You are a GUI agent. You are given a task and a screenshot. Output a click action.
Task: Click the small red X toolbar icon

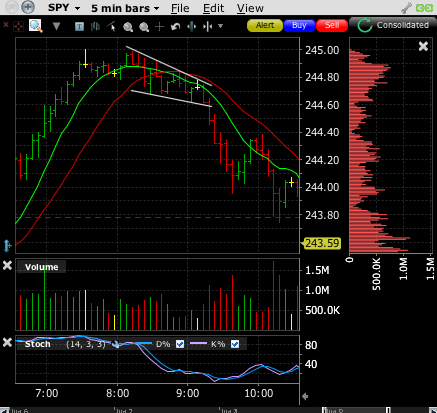[6, 24]
